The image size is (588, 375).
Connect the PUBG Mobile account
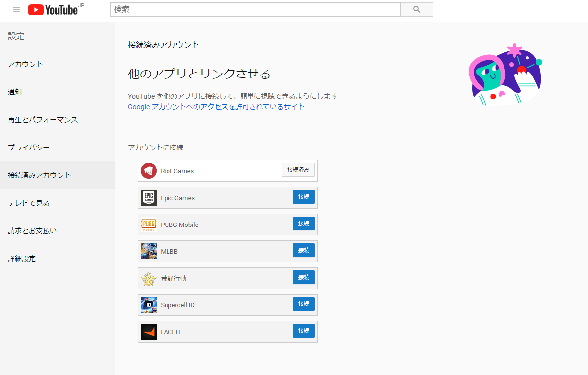[303, 224]
